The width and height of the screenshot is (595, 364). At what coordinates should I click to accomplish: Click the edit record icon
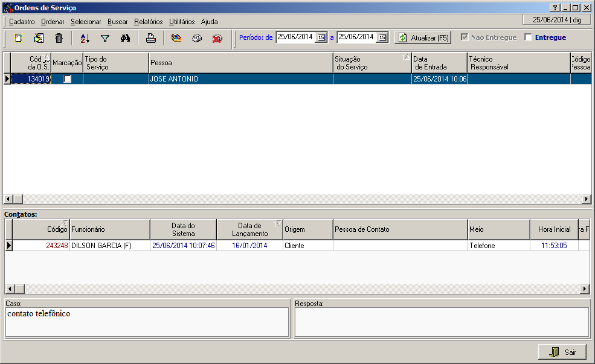39,38
